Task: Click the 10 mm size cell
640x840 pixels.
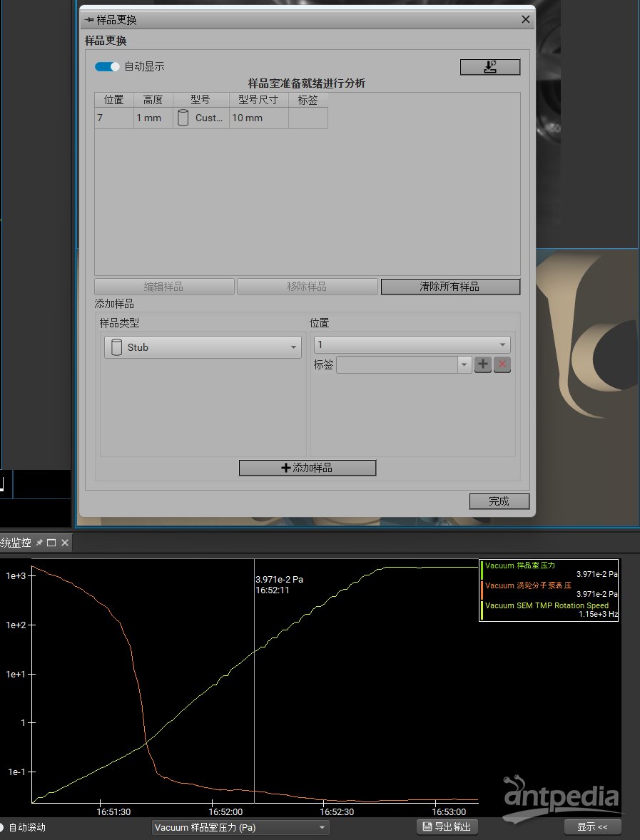Action: coord(258,118)
